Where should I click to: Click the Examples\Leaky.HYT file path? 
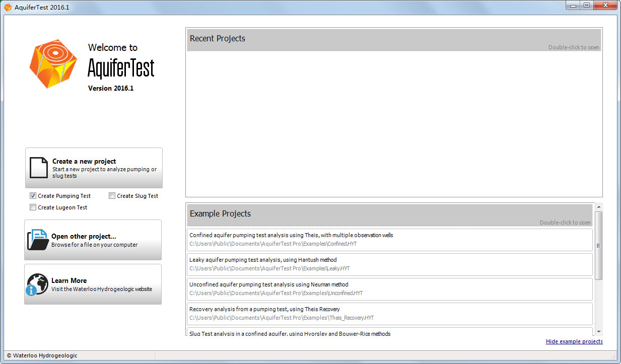pyautogui.click(x=269, y=268)
